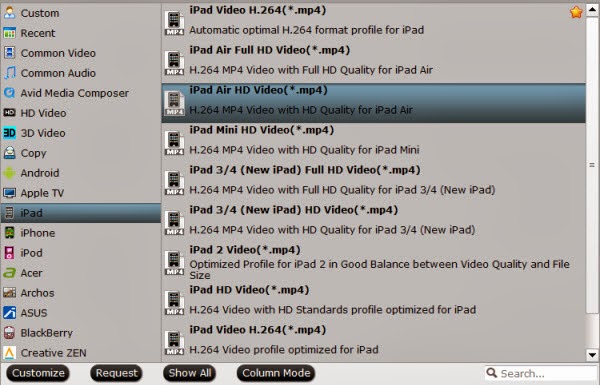Click the Apple TV monitor icon
This screenshot has height=385, width=600.
[9, 192]
